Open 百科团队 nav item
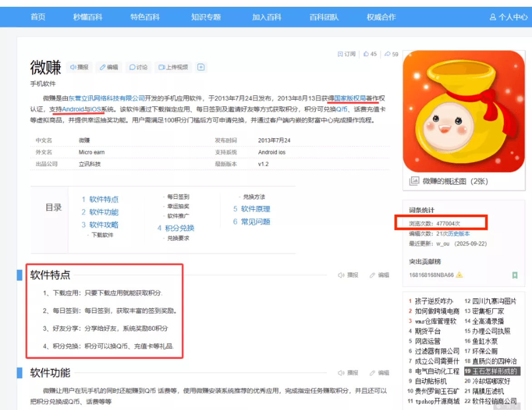Image resolution: width=532 pixels, height=410 pixels. 323,17
